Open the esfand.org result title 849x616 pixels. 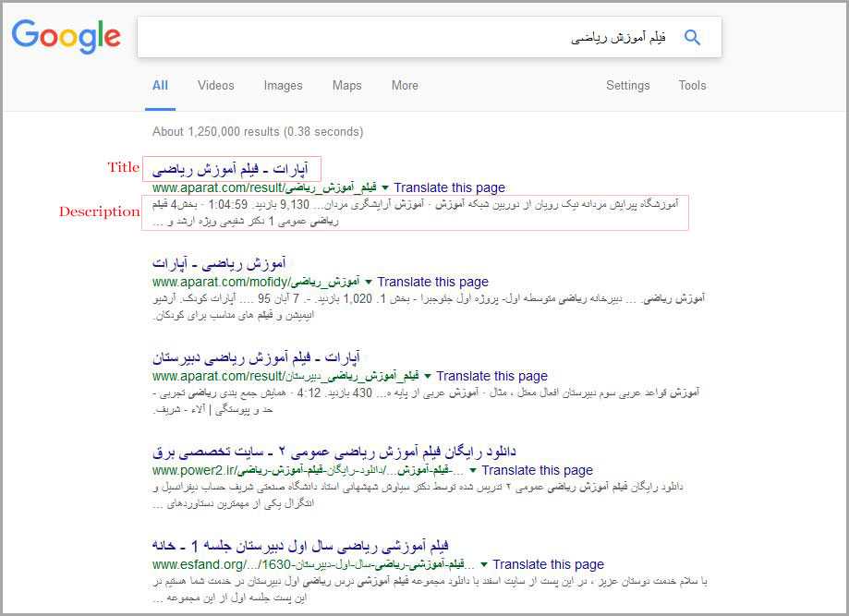(300, 546)
